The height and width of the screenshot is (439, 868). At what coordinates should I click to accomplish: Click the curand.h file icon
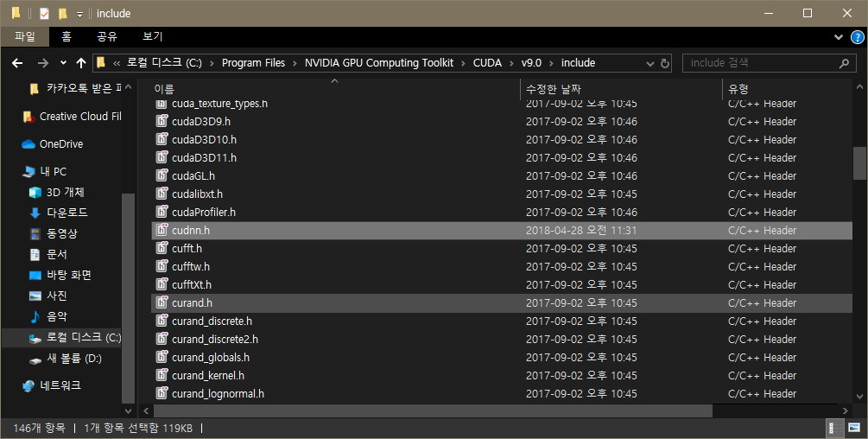pyautogui.click(x=162, y=302)
